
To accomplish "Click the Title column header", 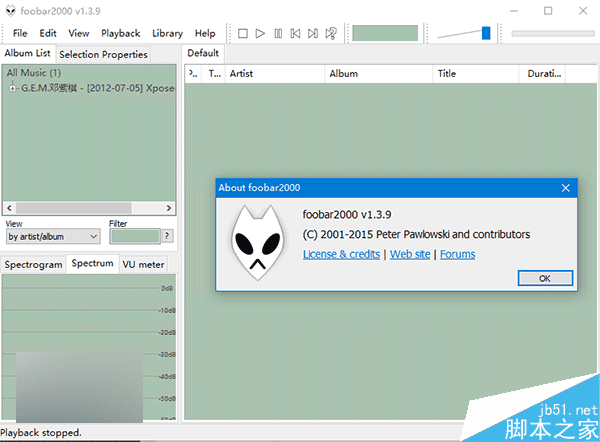I will [476, 74].
